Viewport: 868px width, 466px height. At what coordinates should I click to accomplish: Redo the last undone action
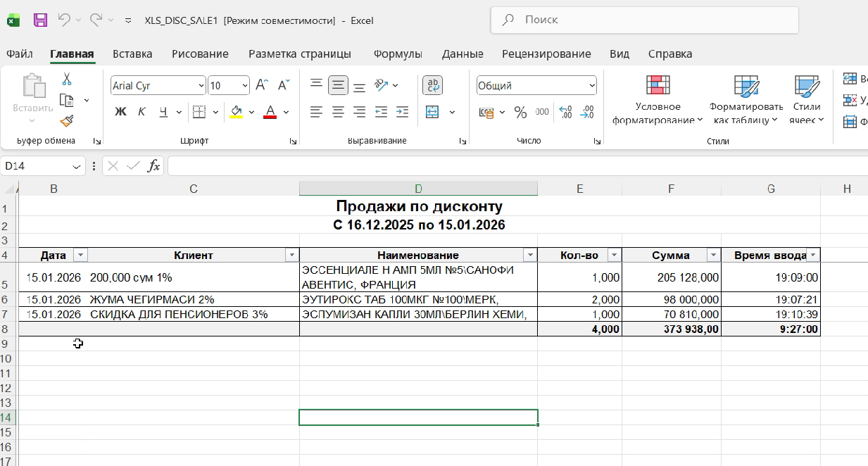pyautogui.click(x=96, y=20)
